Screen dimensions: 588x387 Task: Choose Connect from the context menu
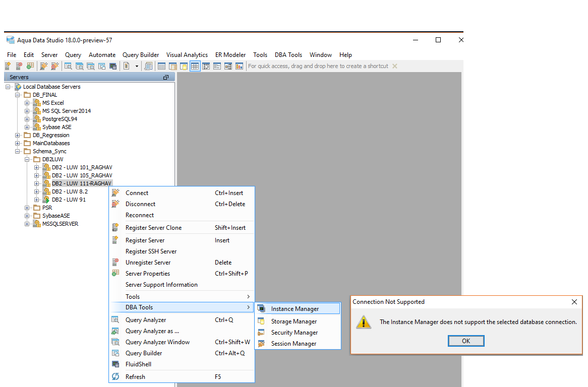click(182, 193)
